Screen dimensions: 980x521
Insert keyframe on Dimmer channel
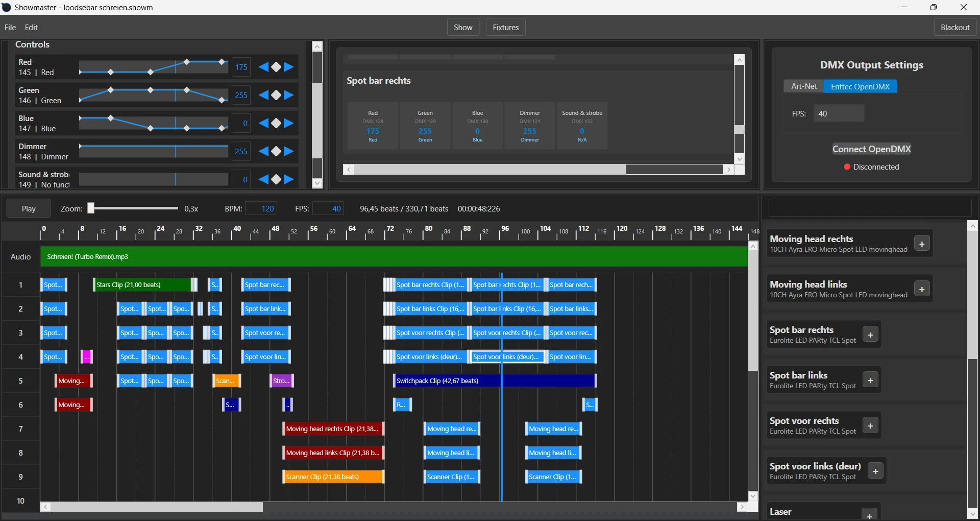pyautogui.click(x=276, y=151)
